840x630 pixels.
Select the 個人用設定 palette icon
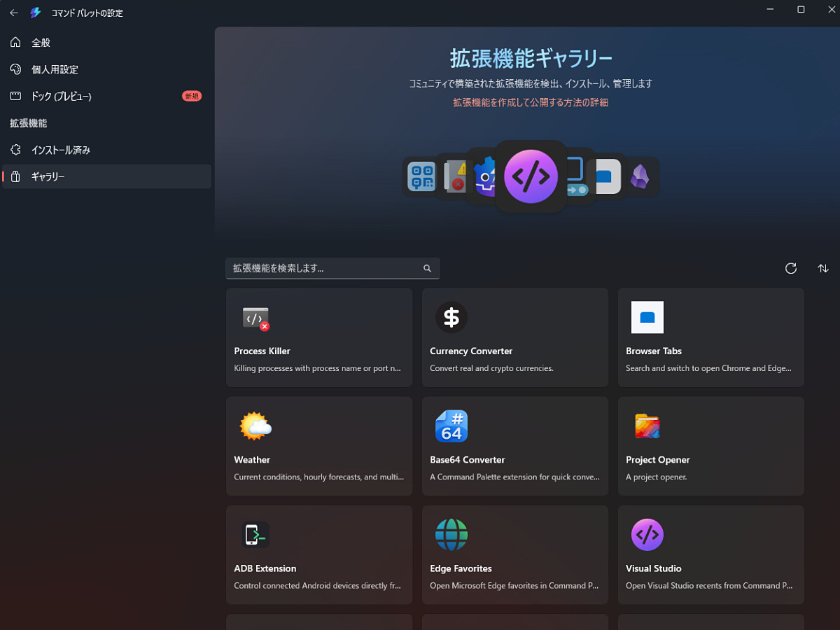click(15, 69)
